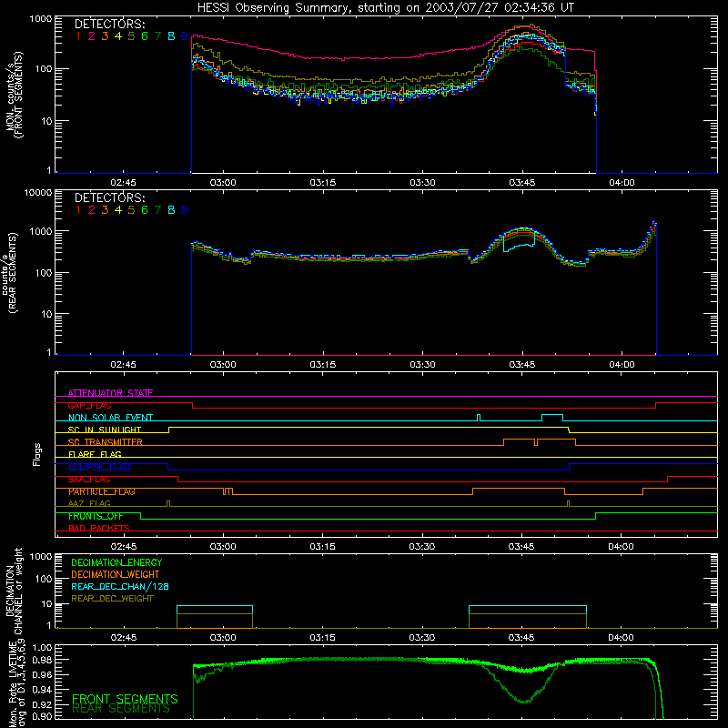
Task: Click 03:00 tick under front segments plot
Action: point(223,183)
